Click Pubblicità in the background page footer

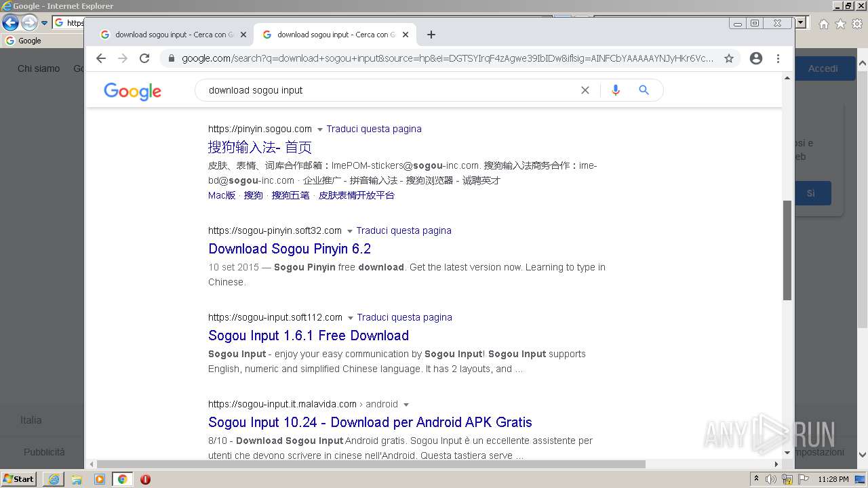(x=44, y=452)
